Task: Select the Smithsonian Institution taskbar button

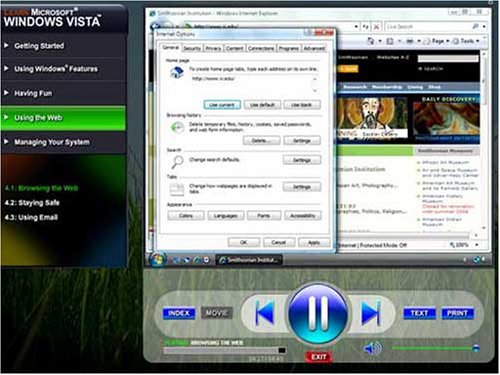Action: (249, 260)
